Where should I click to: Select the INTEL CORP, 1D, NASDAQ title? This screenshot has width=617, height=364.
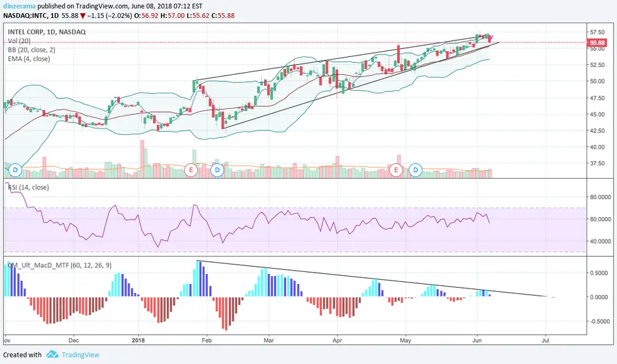pos(46,32)
